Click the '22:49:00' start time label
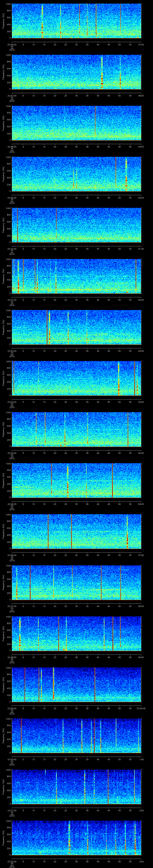 (x=12, y=197)
